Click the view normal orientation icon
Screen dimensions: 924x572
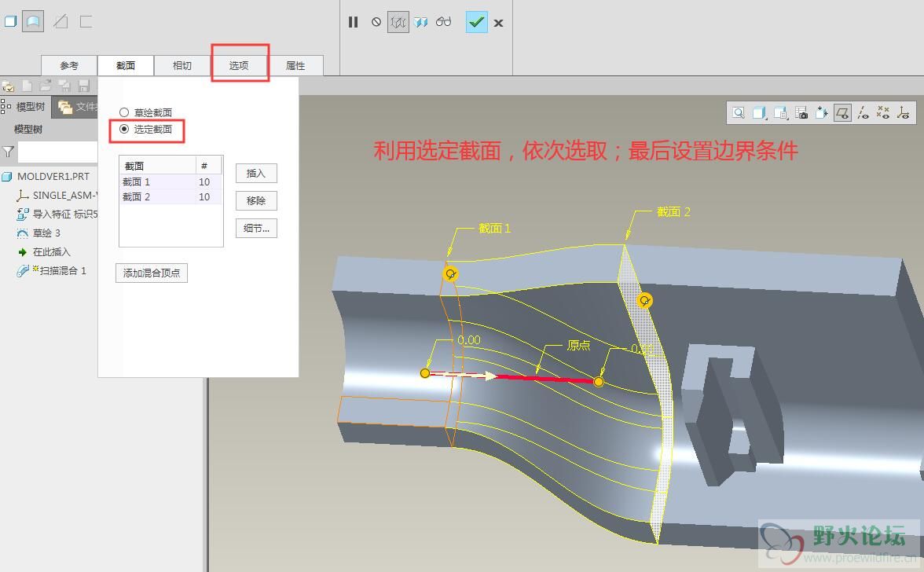[822, 112]
